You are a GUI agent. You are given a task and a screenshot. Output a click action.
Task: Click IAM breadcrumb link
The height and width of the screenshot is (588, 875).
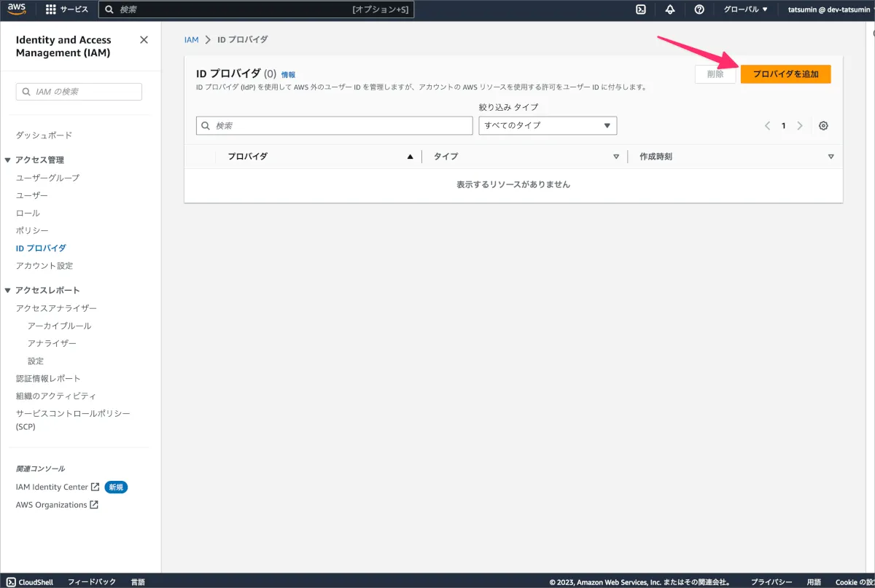191,39
